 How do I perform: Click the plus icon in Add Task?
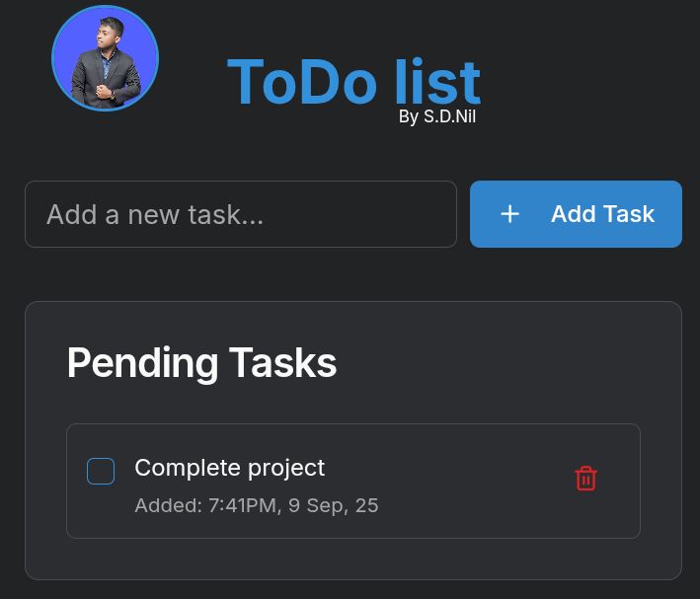[x=509, y=214]
